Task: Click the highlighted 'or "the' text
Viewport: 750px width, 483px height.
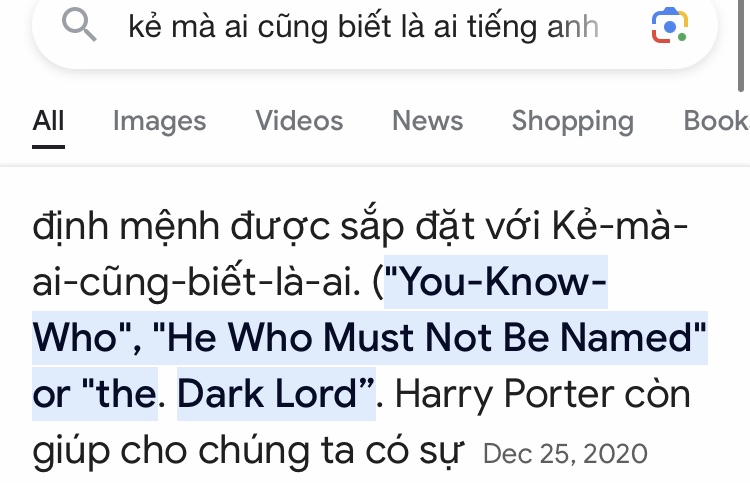Action: tap(95, 394)
